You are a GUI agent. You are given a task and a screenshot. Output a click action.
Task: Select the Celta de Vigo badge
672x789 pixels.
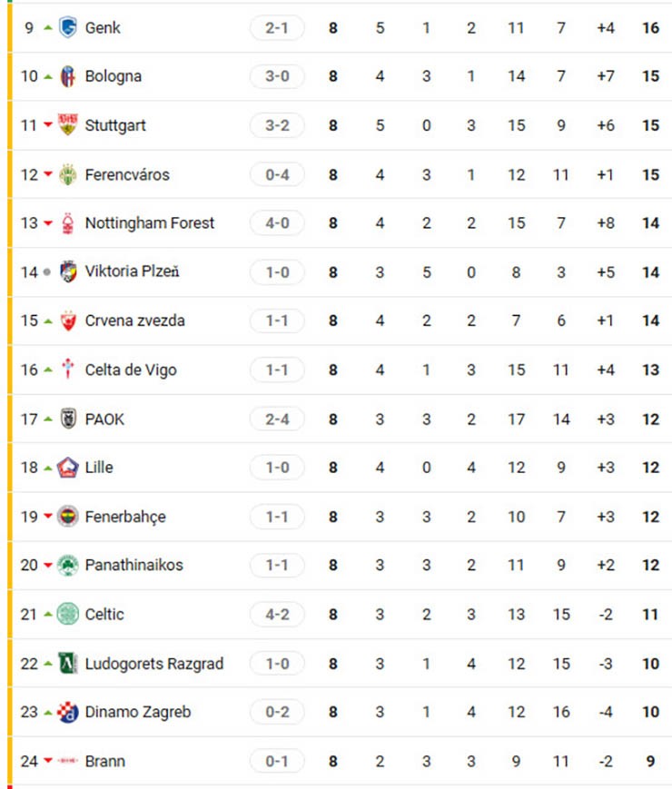pos(69,370)
